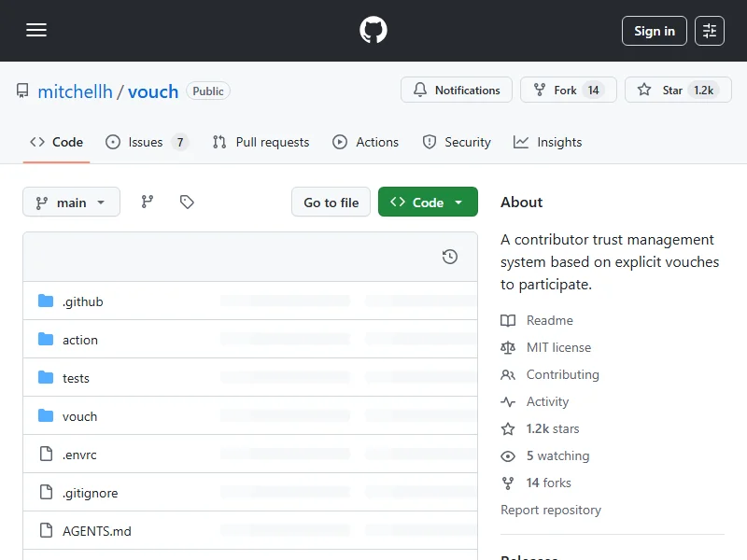
Task: Fork the repository with Fork button
Action: [x=568, y=91]
